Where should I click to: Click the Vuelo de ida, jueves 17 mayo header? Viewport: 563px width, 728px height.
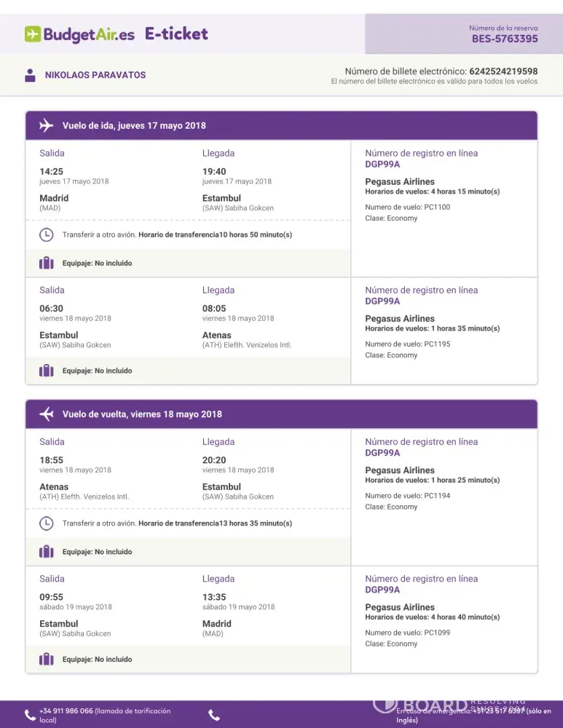click(x=134, y=125)
